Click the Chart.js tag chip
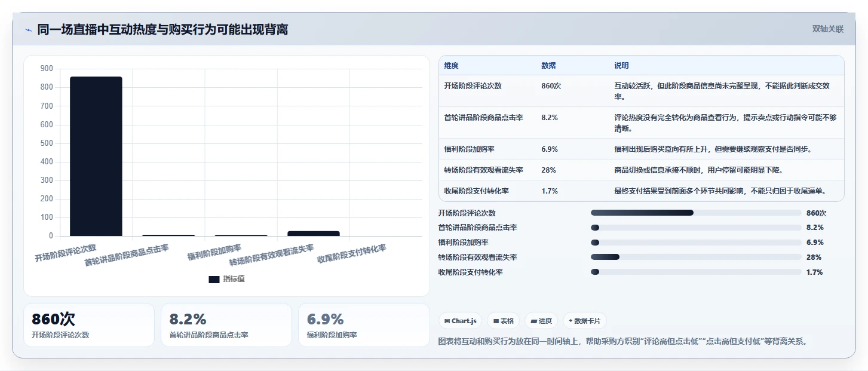This screenshot has width=868, height=371. click(x=459, y=321)
